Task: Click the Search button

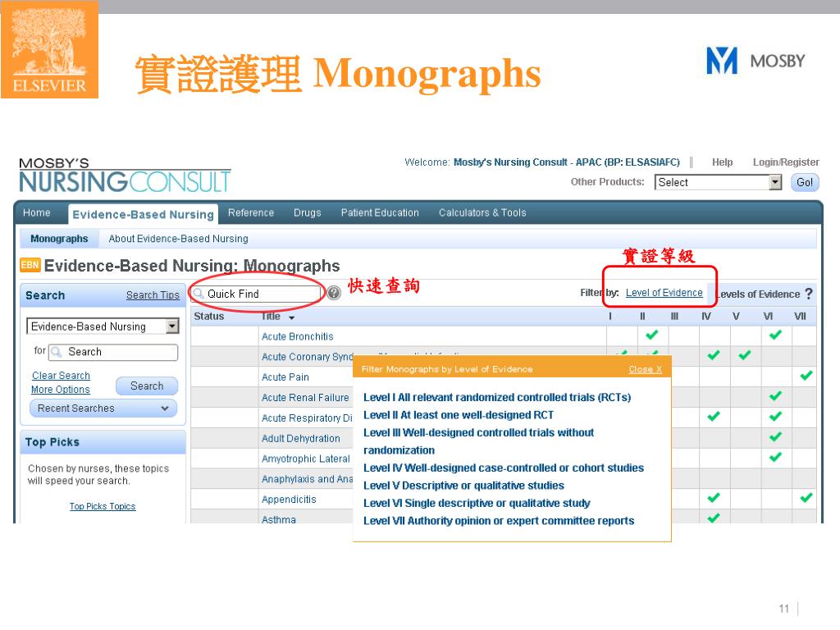Action: tap(147, 386)
